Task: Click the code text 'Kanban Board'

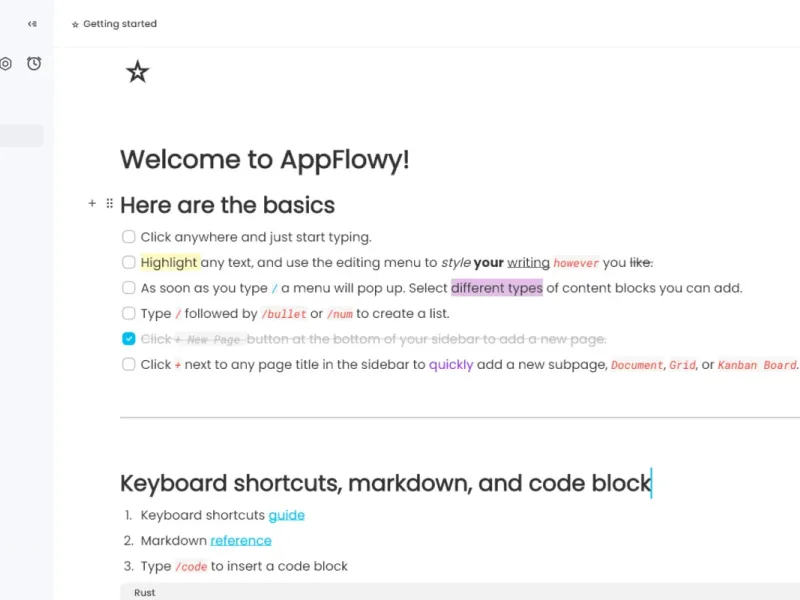Action: [x=757, y=365]
